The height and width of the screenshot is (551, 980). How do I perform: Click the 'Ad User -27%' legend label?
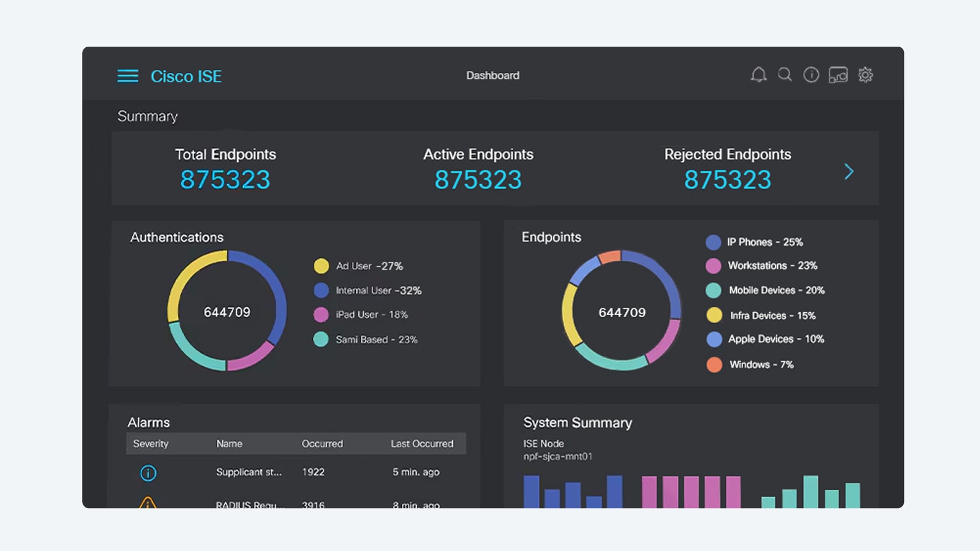[x=369, y=266]
